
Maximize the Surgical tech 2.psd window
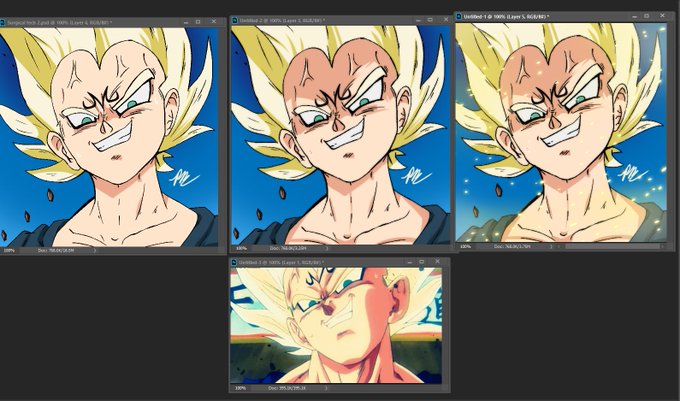point(198,22)
